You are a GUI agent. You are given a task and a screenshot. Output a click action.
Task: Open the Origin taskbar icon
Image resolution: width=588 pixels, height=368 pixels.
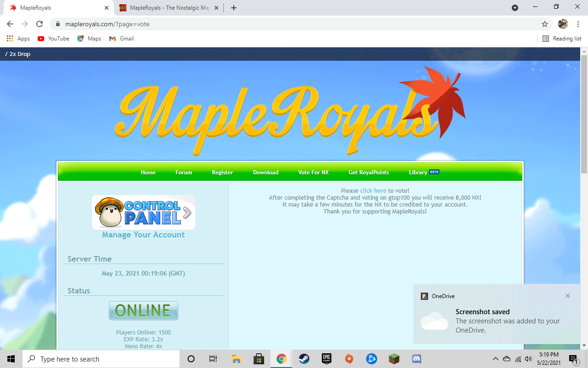pyautogui.click(x=349, y=359)
